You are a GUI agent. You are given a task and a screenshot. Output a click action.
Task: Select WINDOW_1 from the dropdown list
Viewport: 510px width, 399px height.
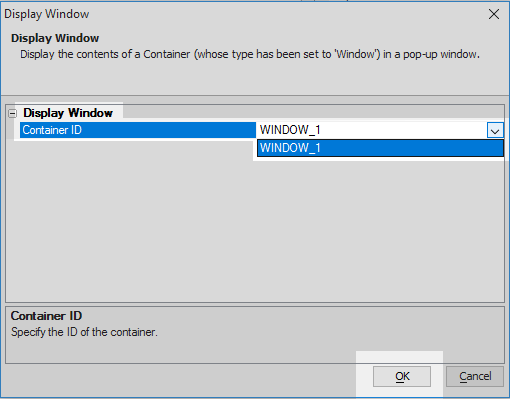click(x=380, y=148)
